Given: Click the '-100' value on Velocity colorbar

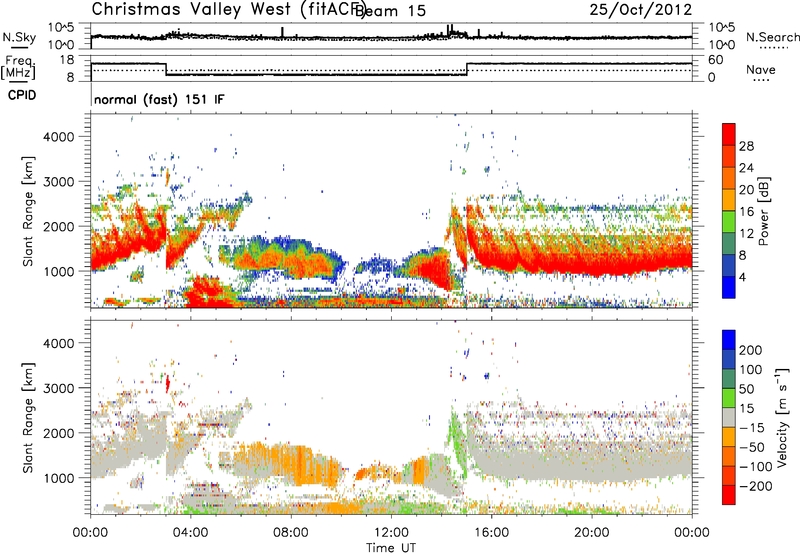Looking at the screenshot, I should pos(755,467).
